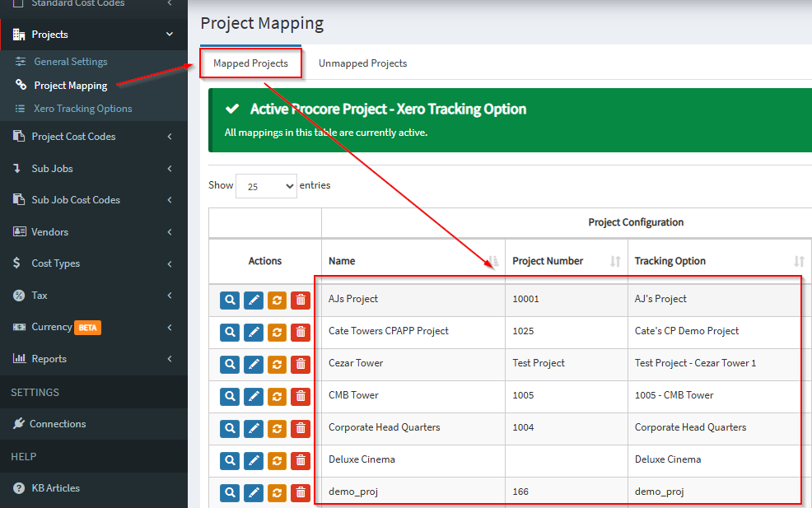Viewport: 812px width, 508px height.
Task: Sync the CMB Tower row
Action: click(x=277, y=397)
